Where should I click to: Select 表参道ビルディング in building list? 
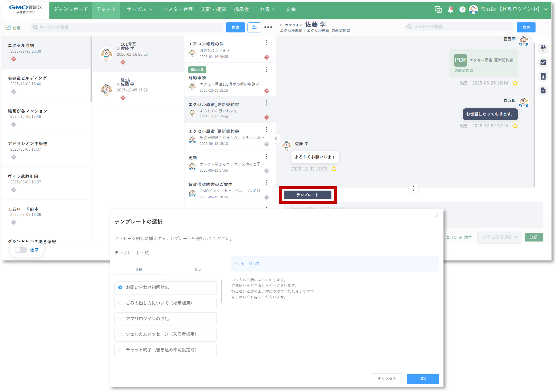click(46, 85)
